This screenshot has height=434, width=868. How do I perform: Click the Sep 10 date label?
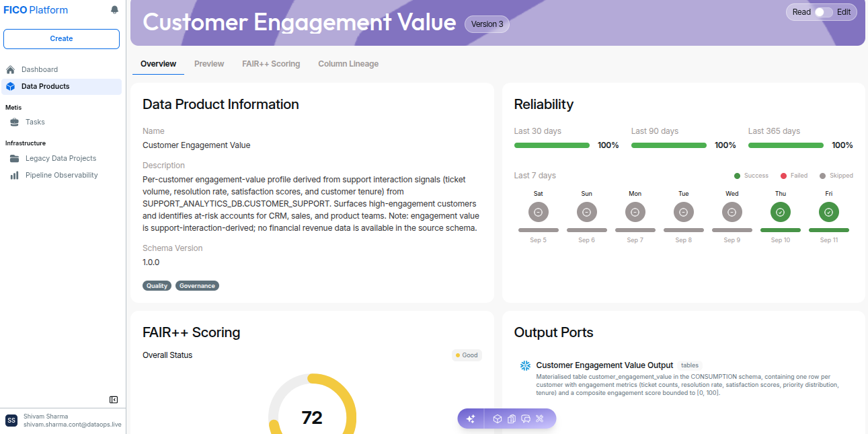pyautogui.click(x=781, y=240)
